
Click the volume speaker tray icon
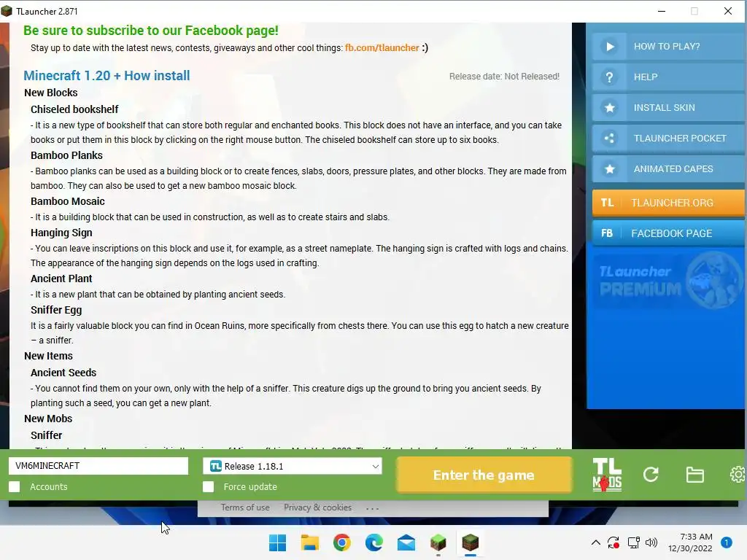(651, 542)
